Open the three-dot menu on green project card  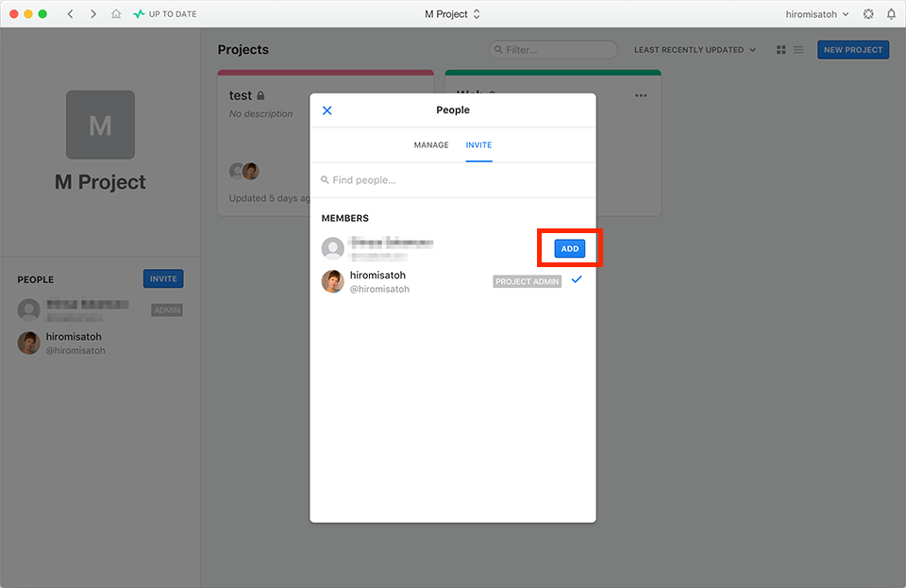[641, 95]
